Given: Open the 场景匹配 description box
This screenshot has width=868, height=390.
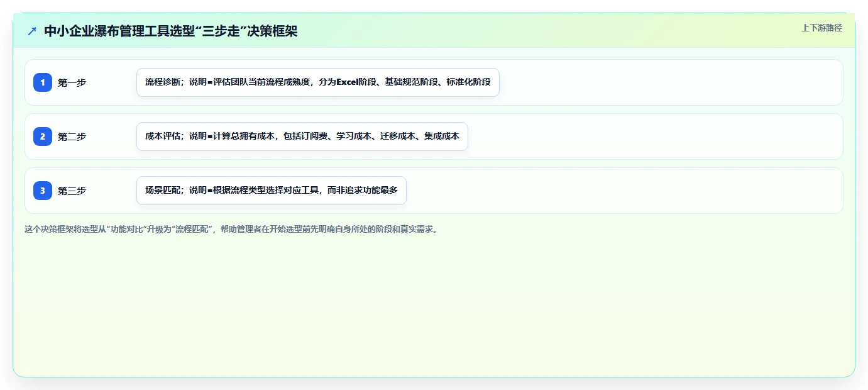Looking at the screenshot, I should (272, 191).
